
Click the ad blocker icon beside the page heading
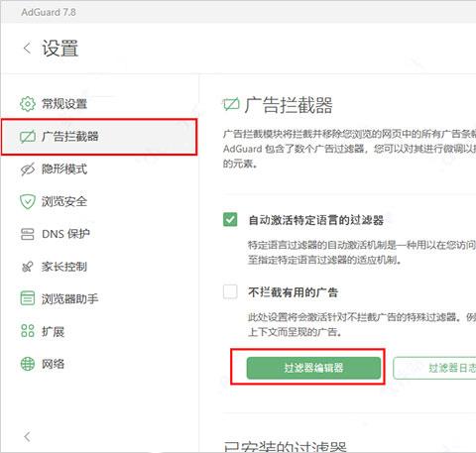(x=231, y=104)
